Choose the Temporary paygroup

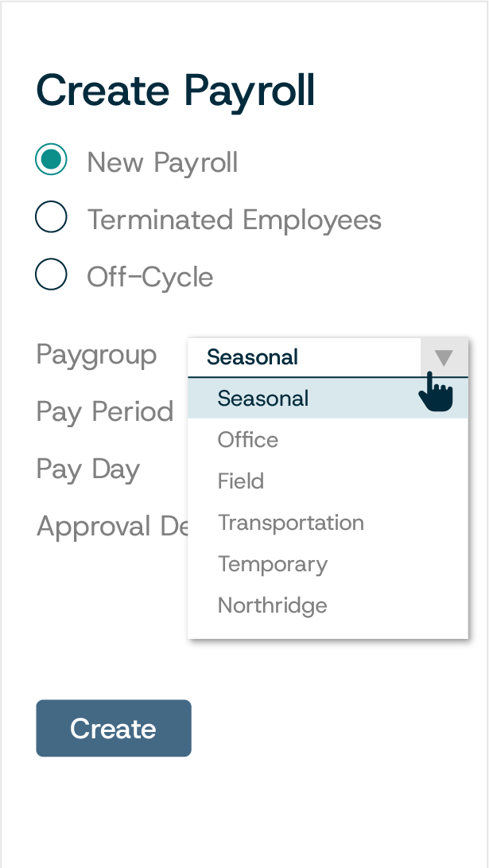[x=273, y=563]
